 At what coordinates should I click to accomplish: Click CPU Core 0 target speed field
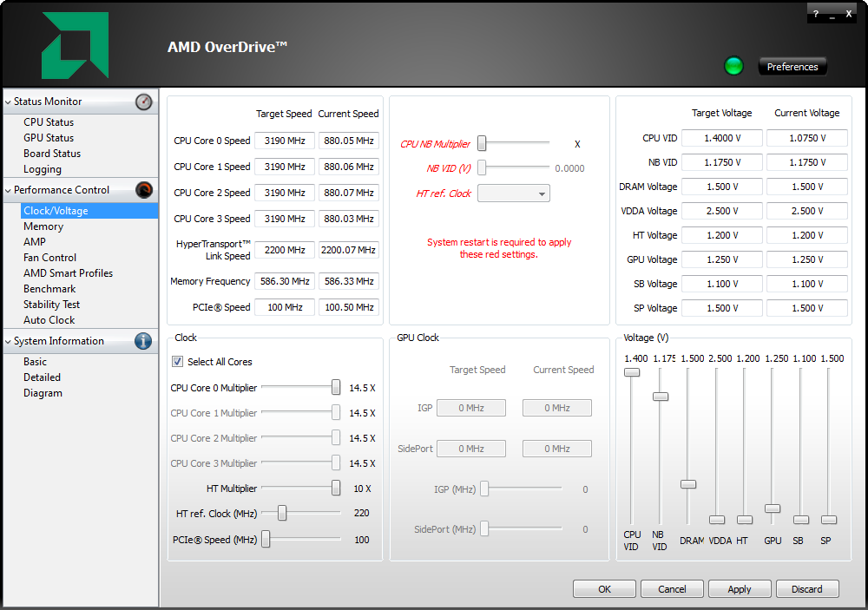click(x=285, y=141)
